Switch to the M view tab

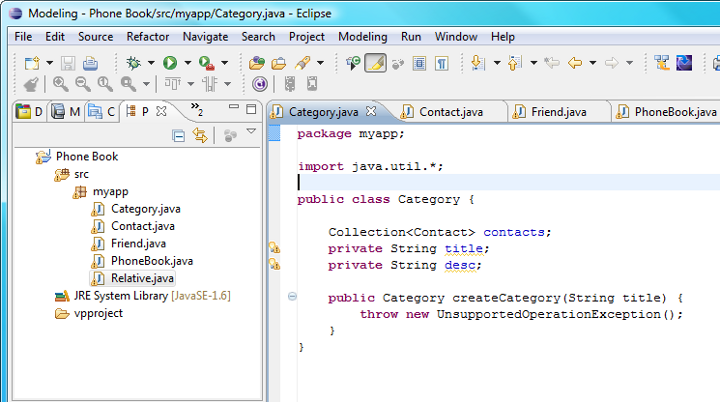[x=65, y=112]
